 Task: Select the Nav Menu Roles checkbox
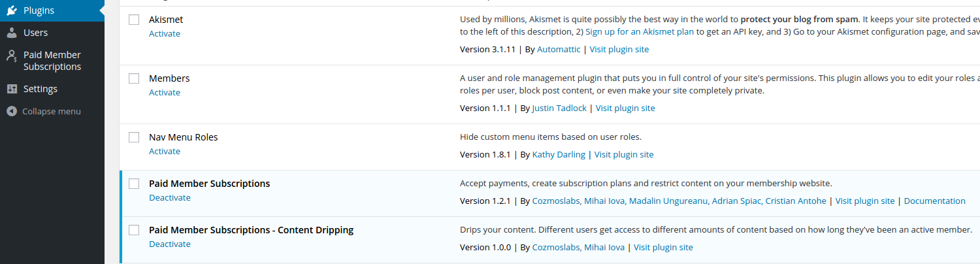point(134,137)
